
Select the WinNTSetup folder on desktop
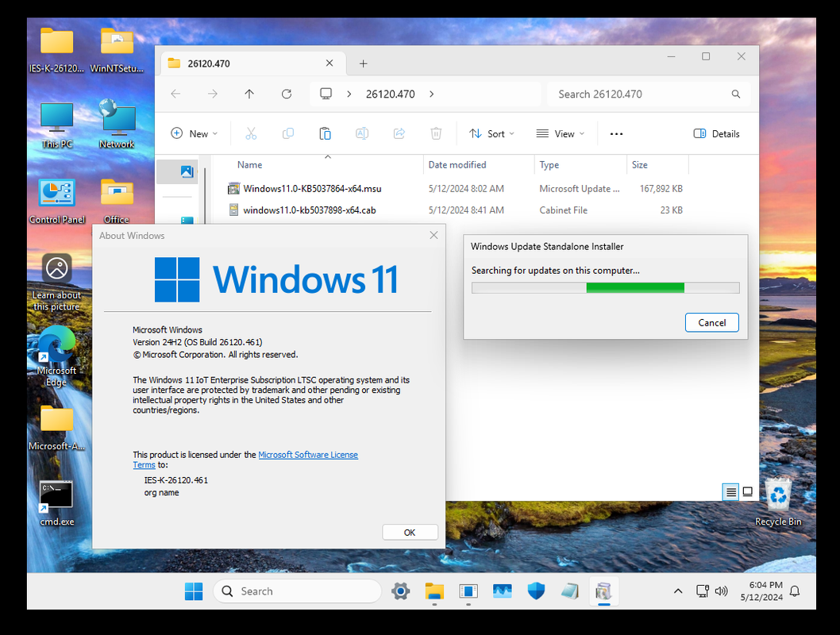point(117,50)
